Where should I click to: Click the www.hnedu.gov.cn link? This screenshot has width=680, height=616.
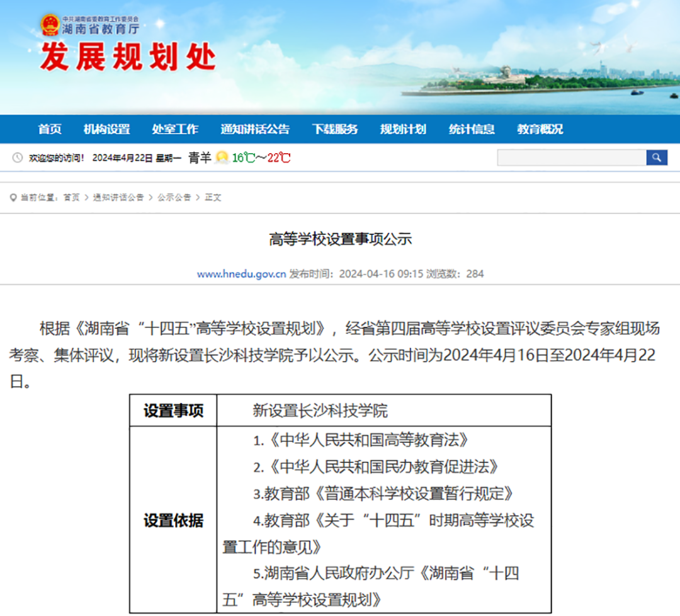(241, 274)
